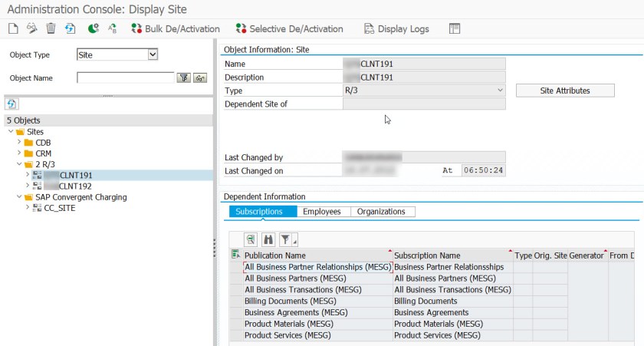
Task: Select the CLNT192 site in the tree
Action: tap(68, 186)
